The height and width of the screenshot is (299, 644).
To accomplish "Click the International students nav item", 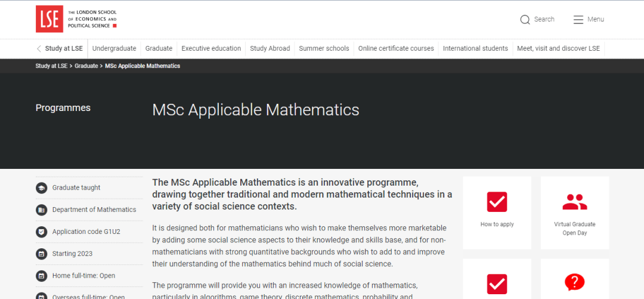I will tap(475, 49).
